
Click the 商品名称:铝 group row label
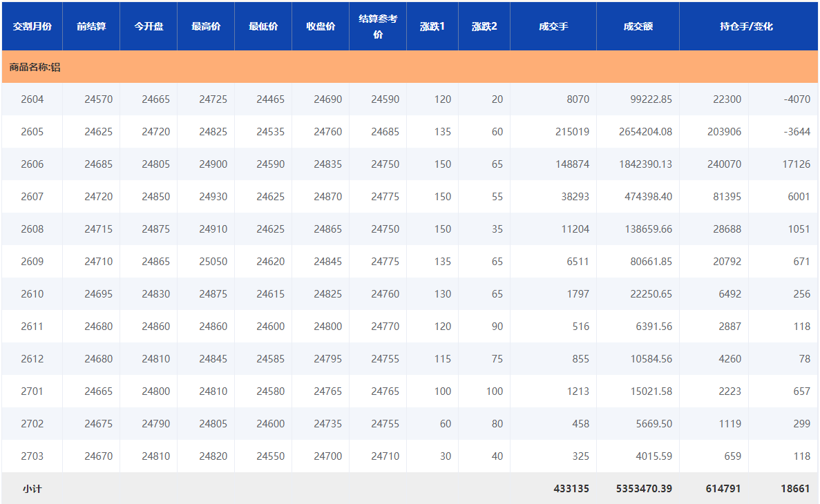35,67
